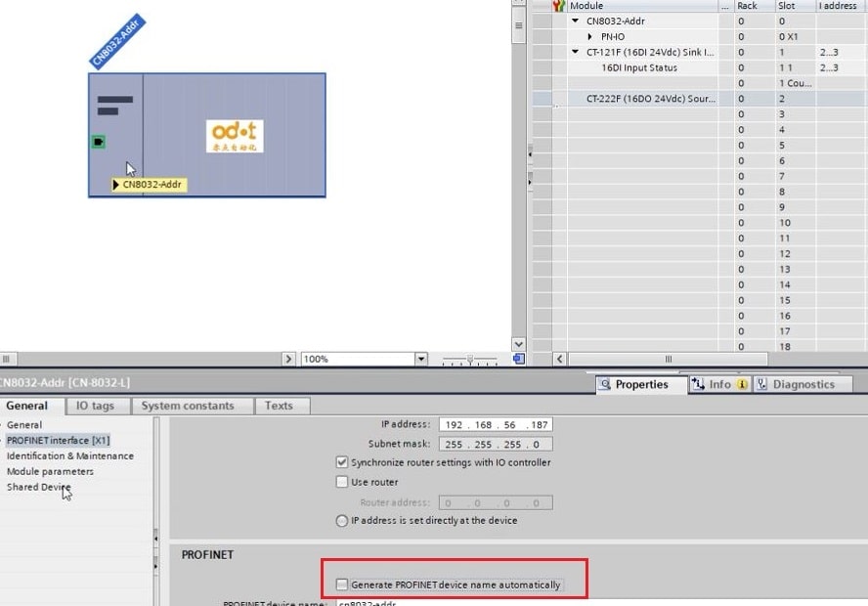Viewport: 868px width, 606px height.
Task: Click the yellow info warning badge on Info tab
Action: (741, 384)
